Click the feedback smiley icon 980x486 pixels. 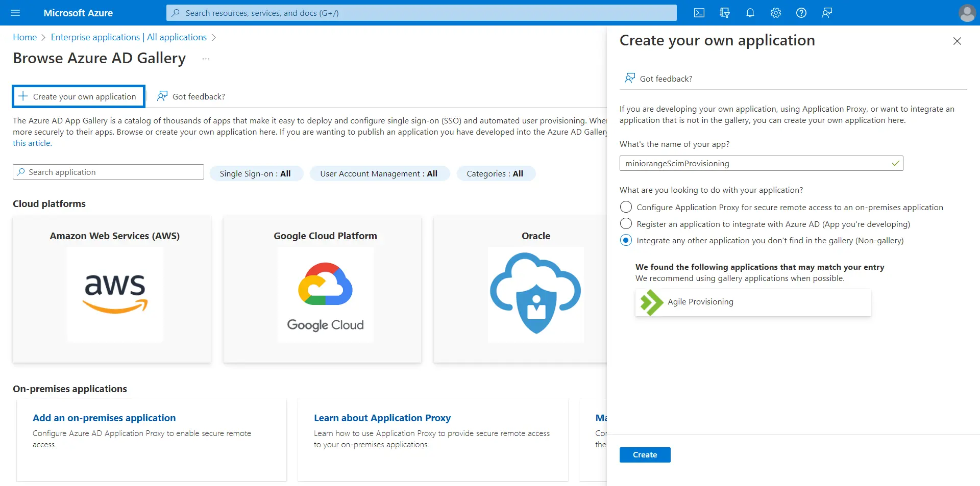(827, 13)
